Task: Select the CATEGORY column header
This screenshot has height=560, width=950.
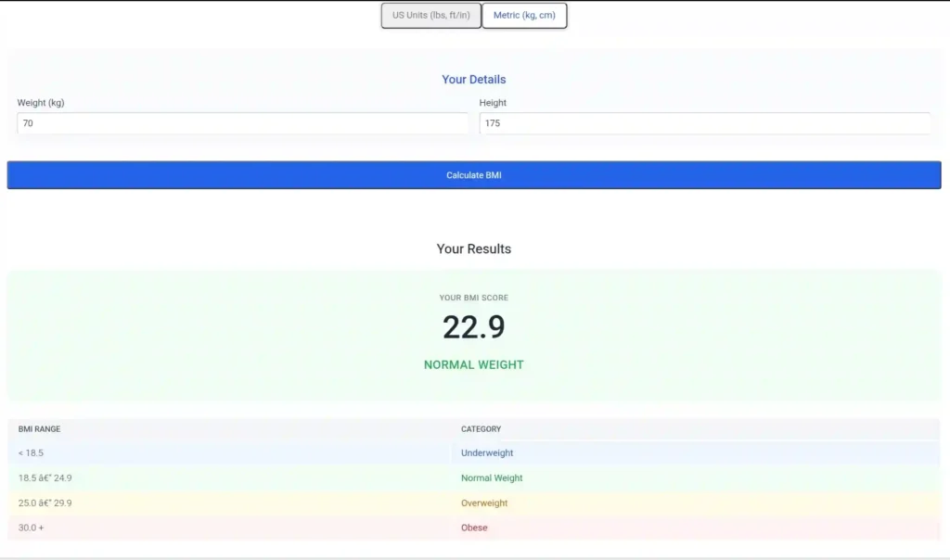Action: pos(480,428)
